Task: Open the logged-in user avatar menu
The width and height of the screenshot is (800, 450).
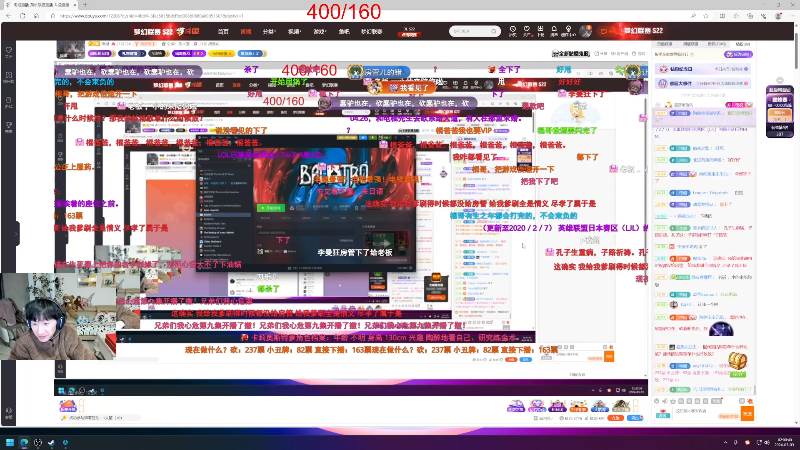Action: pos(586,32)
